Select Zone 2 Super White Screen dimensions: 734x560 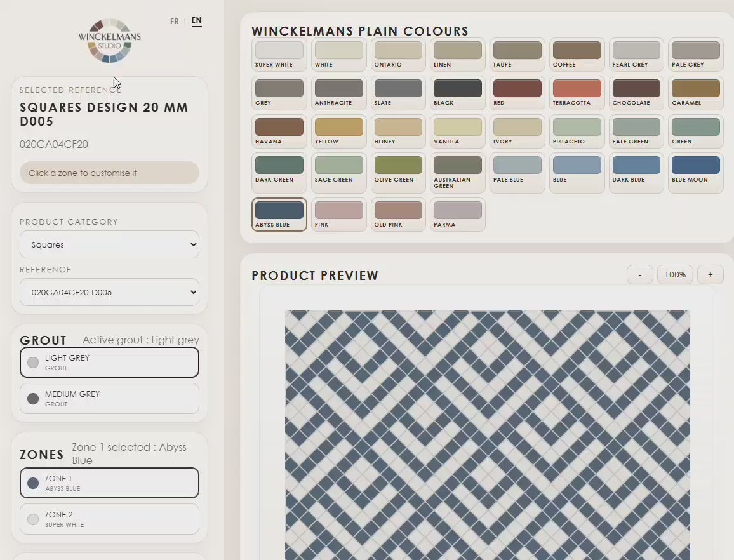pos(110,519)
